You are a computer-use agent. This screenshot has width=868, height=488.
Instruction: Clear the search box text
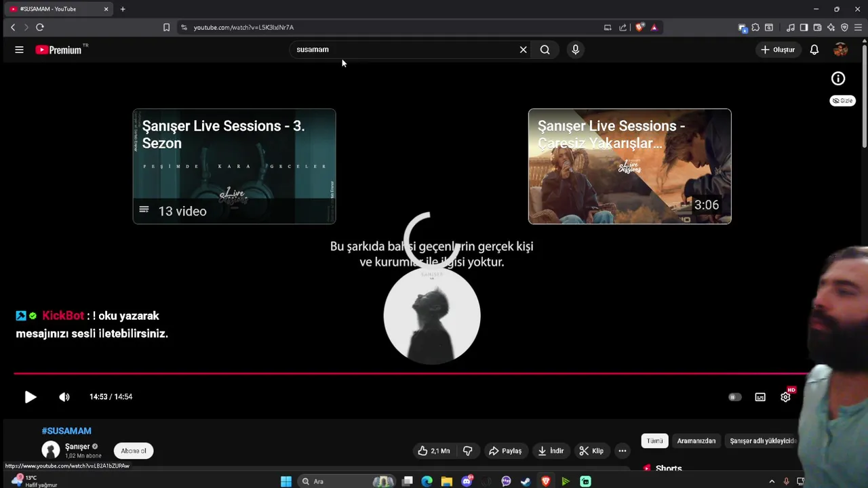(x=523, y=49)
